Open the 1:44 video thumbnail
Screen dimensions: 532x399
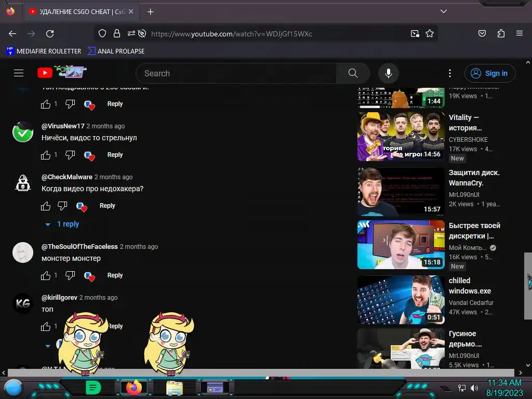point(401,98)
